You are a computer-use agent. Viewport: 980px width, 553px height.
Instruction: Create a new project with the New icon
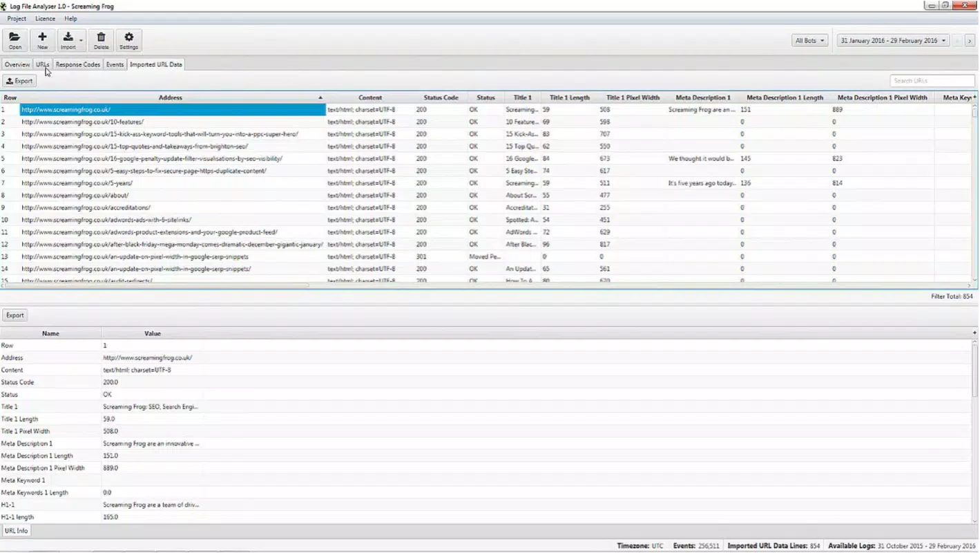point(43,40)
